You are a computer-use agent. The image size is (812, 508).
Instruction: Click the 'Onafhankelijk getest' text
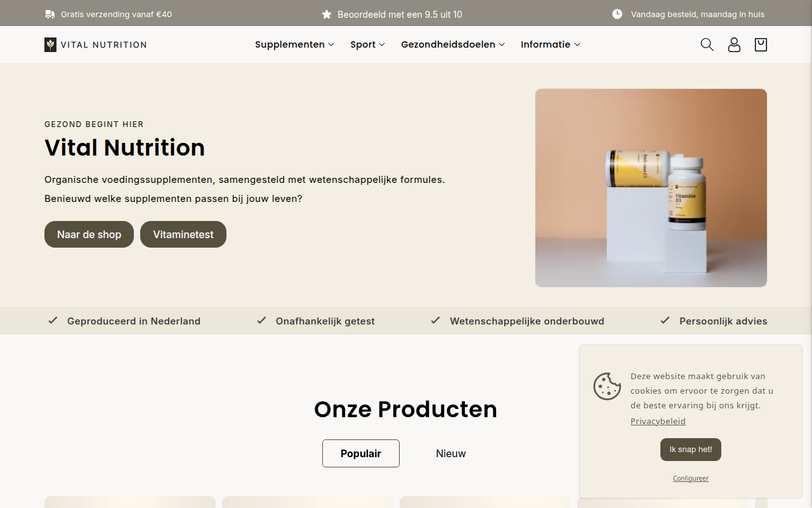(x=325, y=321)
